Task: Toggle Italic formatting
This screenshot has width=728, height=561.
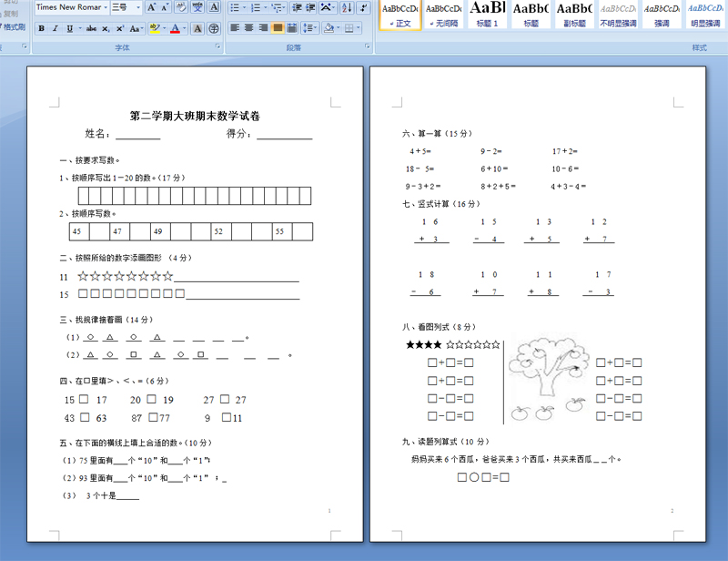Action: point(56,28)
